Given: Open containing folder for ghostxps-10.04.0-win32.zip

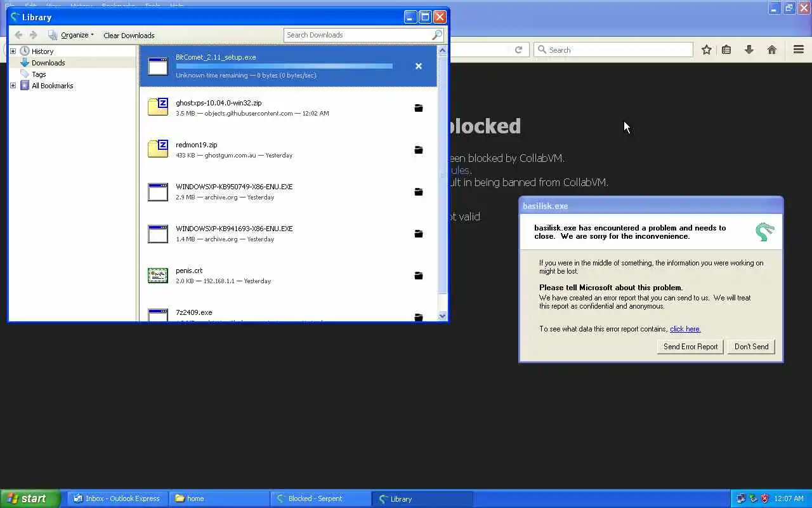Looking at the screenshot, I should pyautogui.click(x=419, y=108).
